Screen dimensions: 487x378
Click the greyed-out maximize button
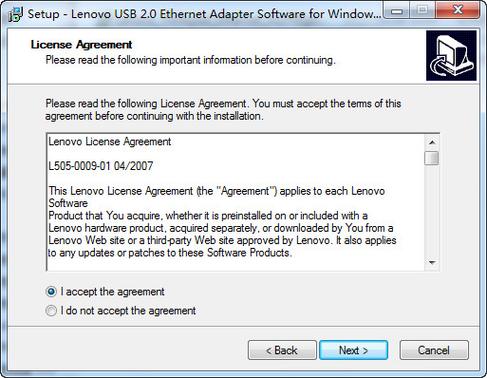(x=422, y=11)
